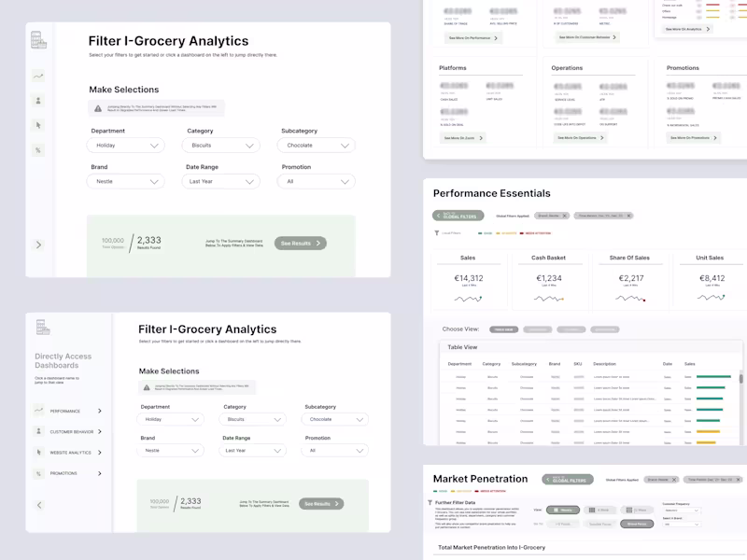The height and width of the screenshot is (560, 747).
Task: Open the Department dropdown showing Holiday
Action: (125, 146)
